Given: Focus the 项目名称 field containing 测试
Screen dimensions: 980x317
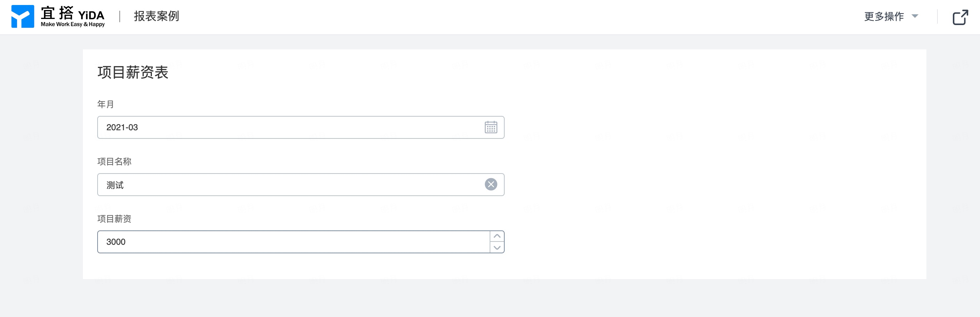Looking at the screenshot, I should tap(301, 184).
